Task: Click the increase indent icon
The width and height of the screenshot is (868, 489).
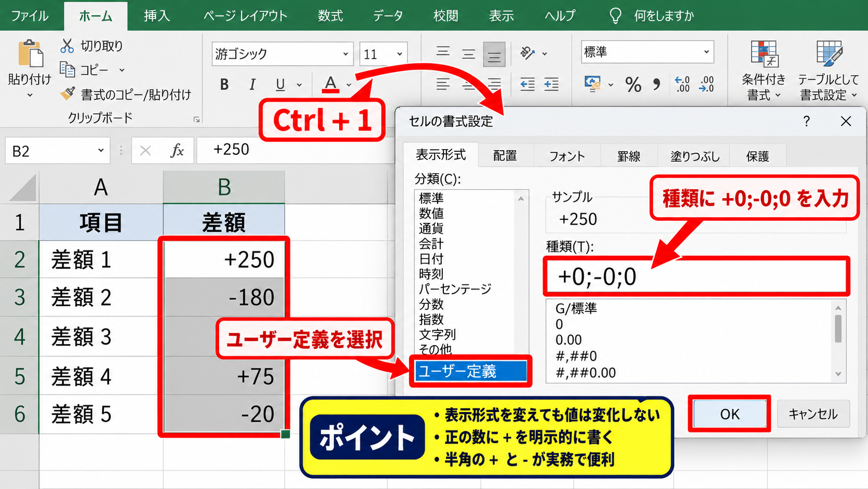Action: (551, 84)
